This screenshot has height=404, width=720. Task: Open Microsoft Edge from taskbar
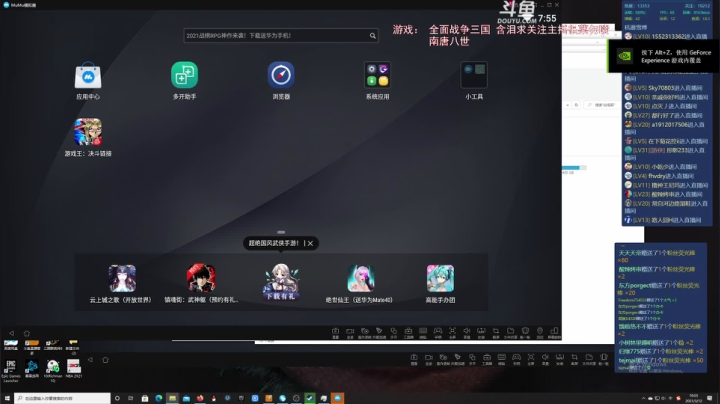(159, 398)
